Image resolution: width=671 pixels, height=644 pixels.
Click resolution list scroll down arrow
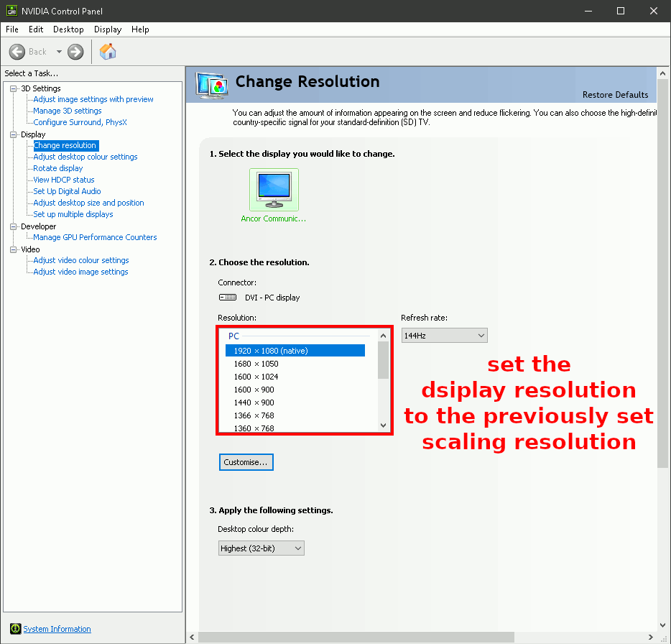pos(383,425)
